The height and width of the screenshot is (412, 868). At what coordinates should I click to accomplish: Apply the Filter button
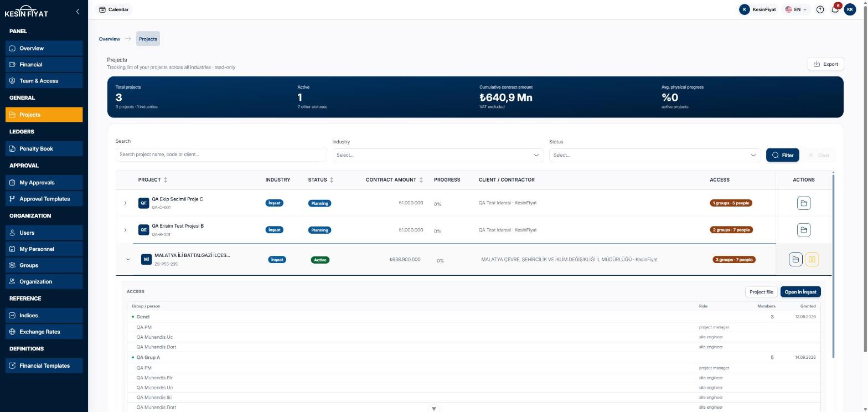[x=782, y=155]
